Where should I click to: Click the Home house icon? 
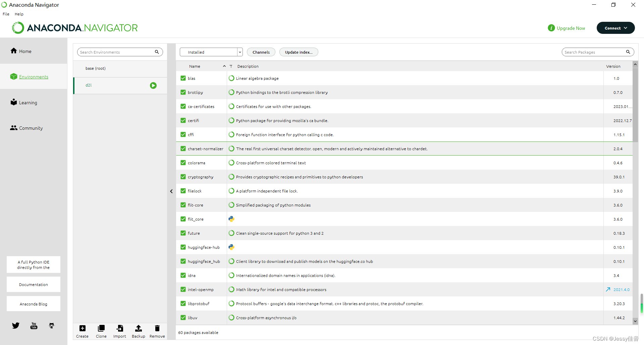tap(14, 51)
